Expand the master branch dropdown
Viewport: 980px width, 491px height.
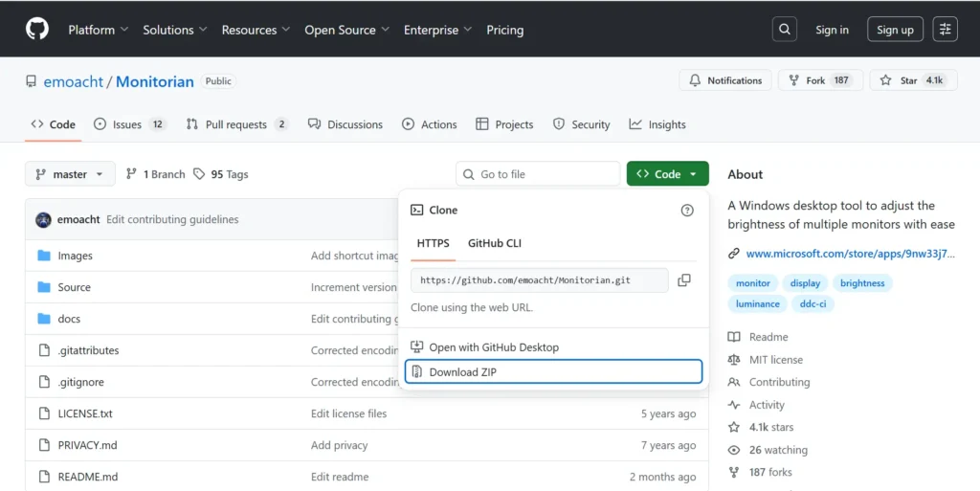pos(70,174)
